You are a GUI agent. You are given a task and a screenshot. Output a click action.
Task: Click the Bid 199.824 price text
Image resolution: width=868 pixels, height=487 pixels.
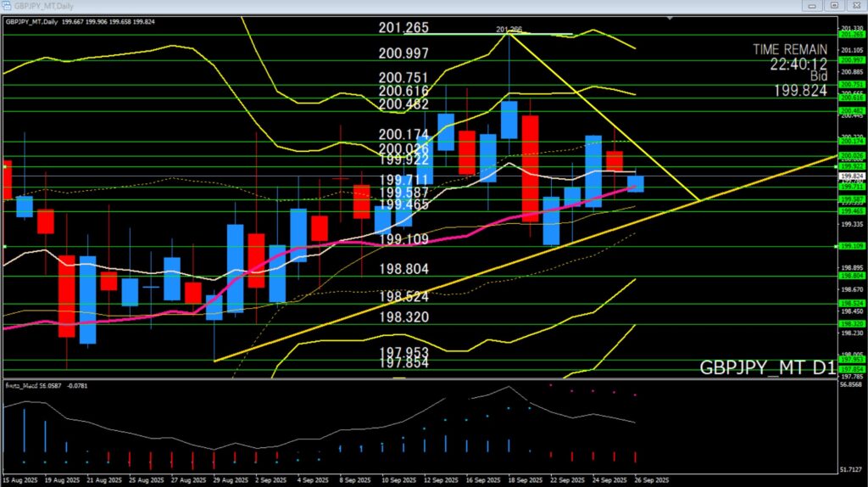798,90
